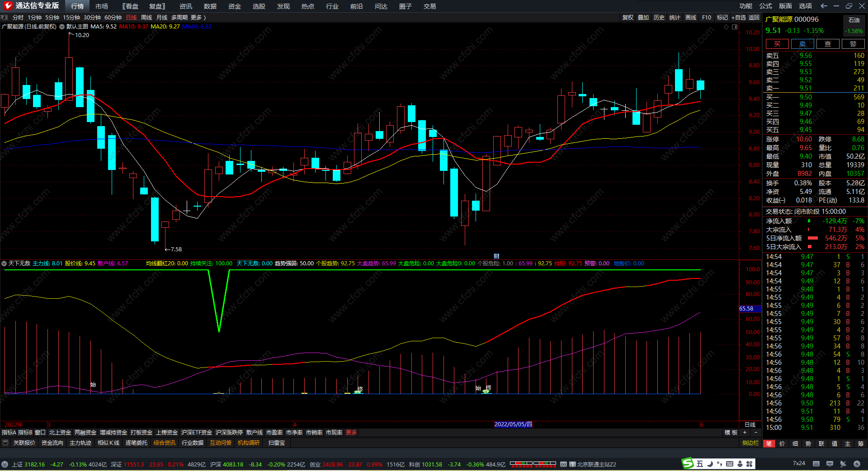Click +自选 to add to watchlist

click(739, 17)
